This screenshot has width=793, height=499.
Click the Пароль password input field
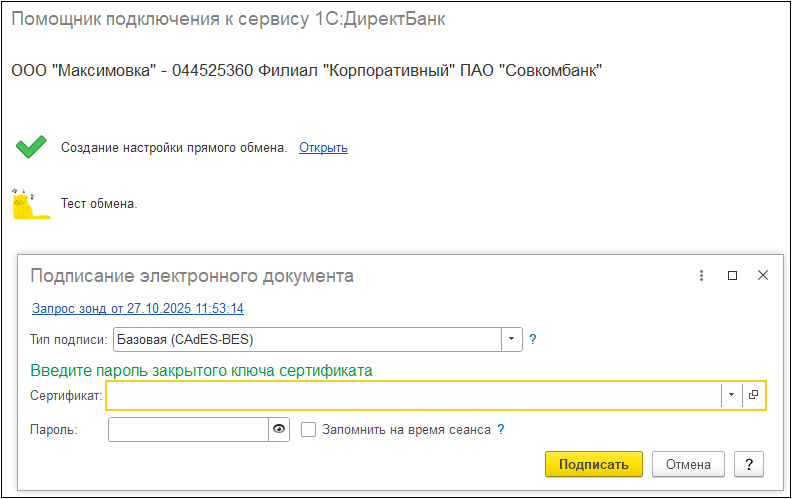[x=188, y=430]
